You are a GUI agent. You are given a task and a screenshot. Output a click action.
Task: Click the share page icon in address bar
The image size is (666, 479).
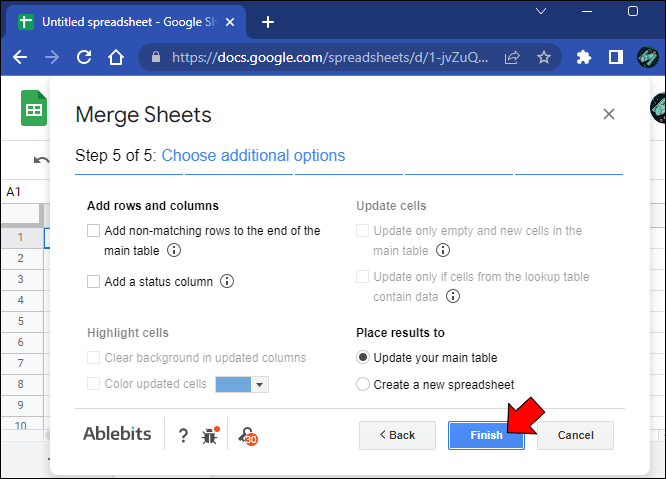512,58
